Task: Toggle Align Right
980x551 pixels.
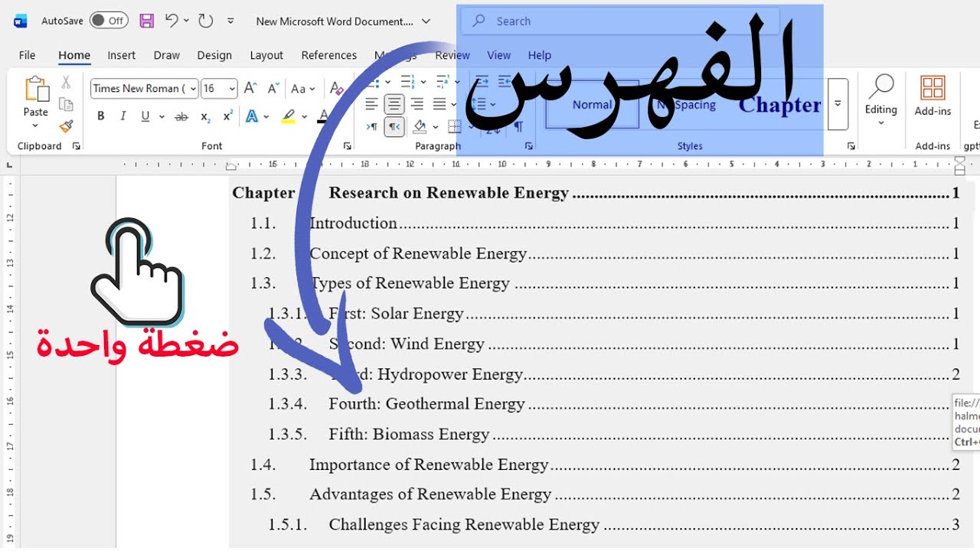Action: tap(416, 104)
